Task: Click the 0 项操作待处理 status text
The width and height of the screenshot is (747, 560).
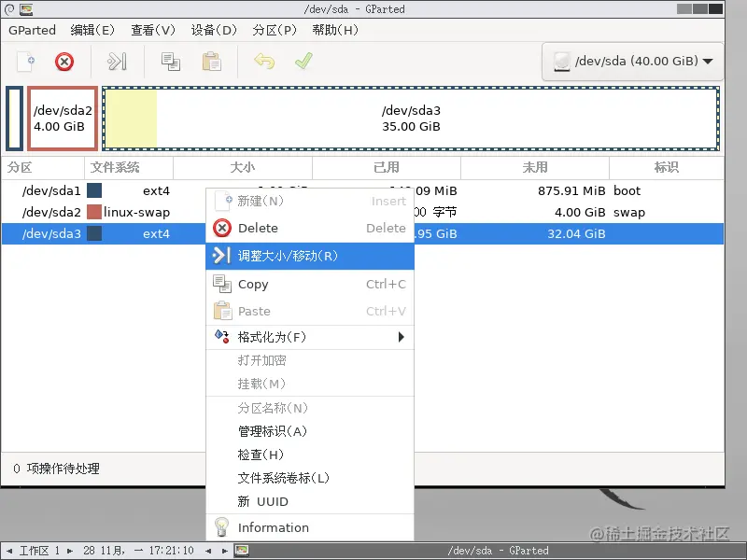Action: click(x=57, y=469)
